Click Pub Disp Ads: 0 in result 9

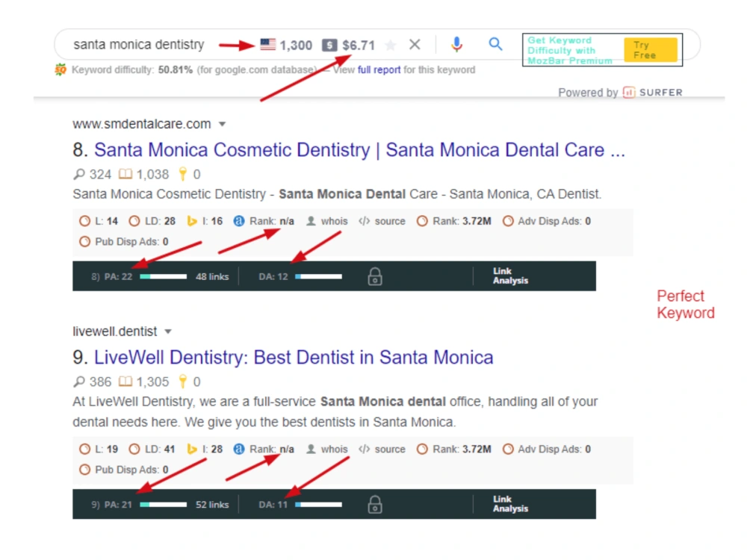pos(124,470)
